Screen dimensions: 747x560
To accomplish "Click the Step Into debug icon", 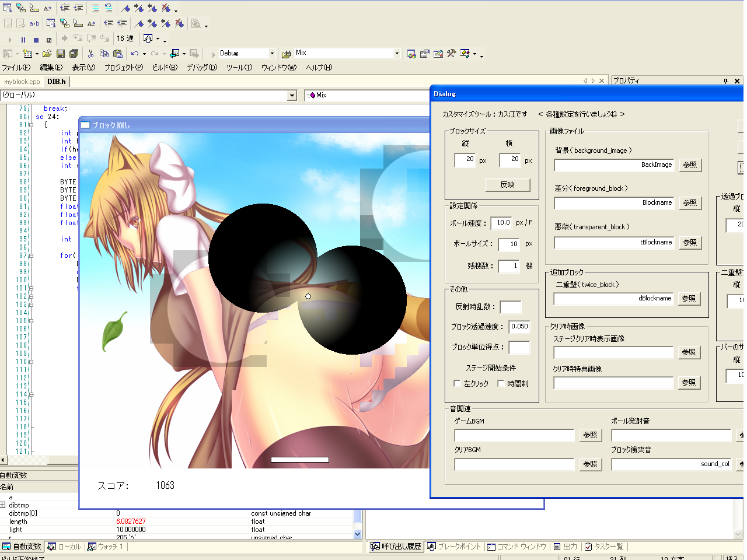I will coord(78,38).
